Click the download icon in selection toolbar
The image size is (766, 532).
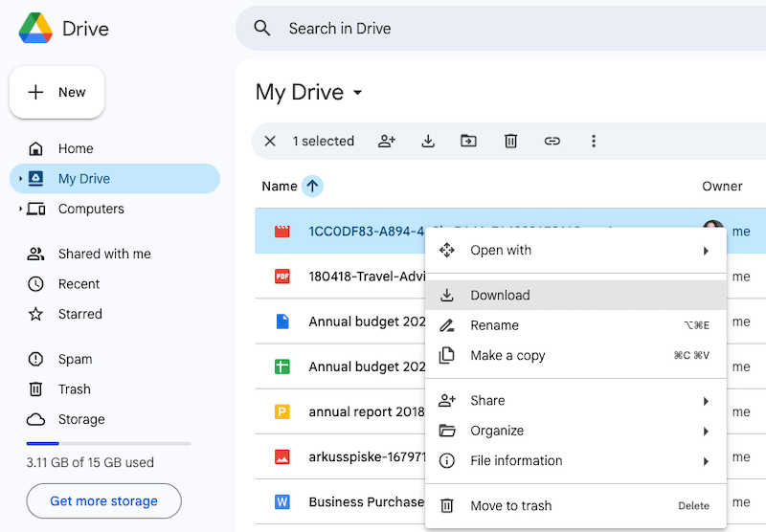coord(428,141)
